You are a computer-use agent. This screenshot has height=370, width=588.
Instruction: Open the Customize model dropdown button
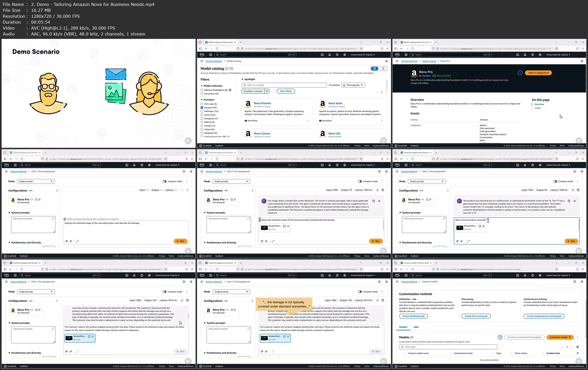560,337
